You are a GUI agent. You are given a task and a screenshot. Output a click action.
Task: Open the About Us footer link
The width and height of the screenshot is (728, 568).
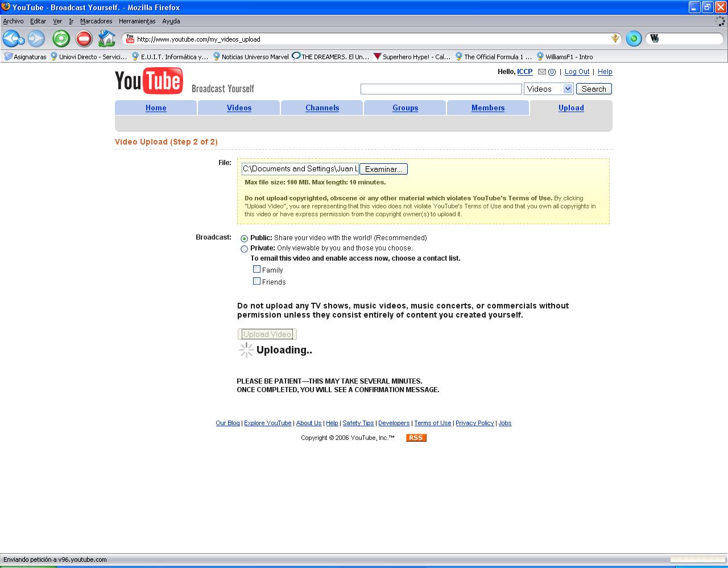pos(309,423)
